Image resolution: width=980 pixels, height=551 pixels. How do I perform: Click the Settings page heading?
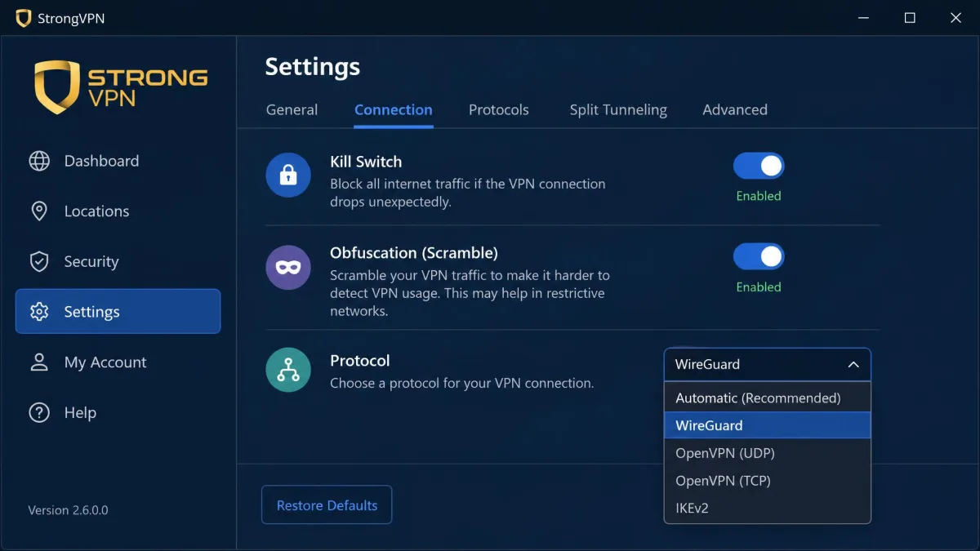coord(313,66)
